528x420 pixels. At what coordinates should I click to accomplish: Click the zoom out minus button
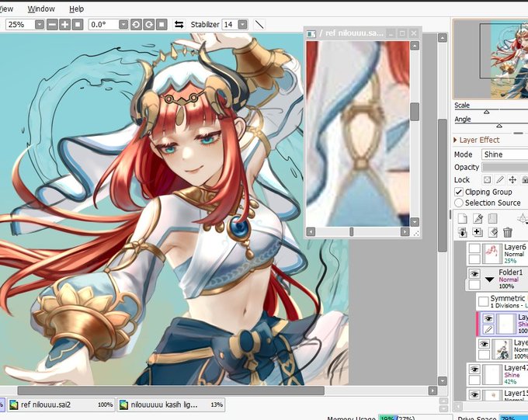tap(52, 25)
